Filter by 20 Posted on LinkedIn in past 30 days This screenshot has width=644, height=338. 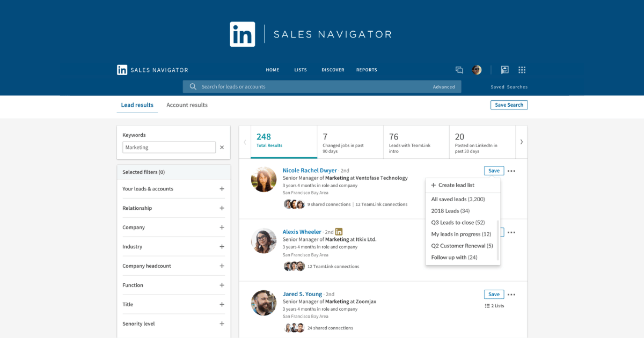(482, 142)
